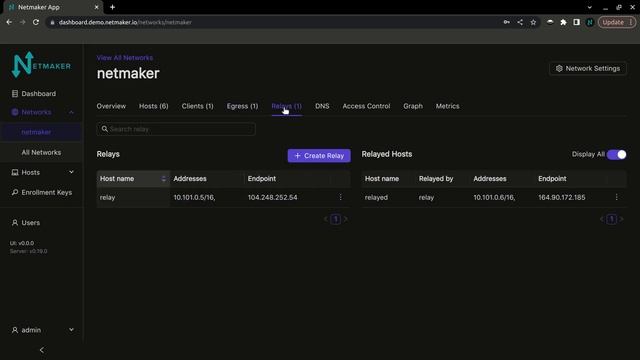Click the 104.248.252.54 endpoint cell
640x360 pixels.
tap(273, 198)
